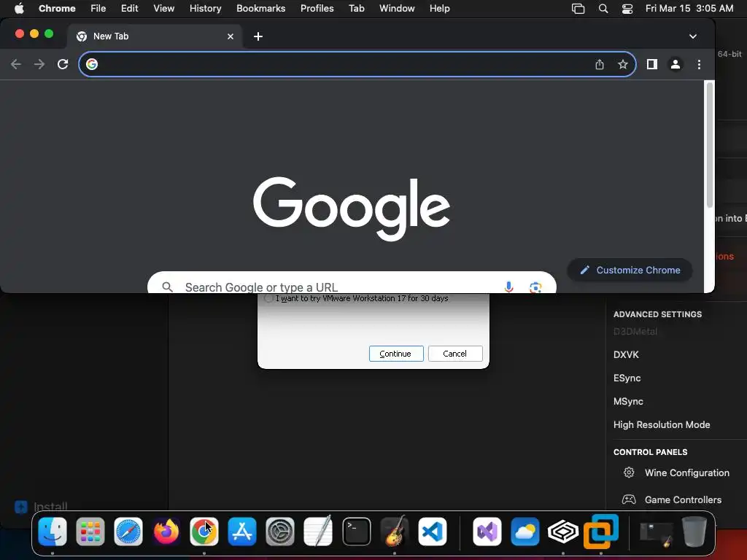Open the Tab menu

point(356,9)
